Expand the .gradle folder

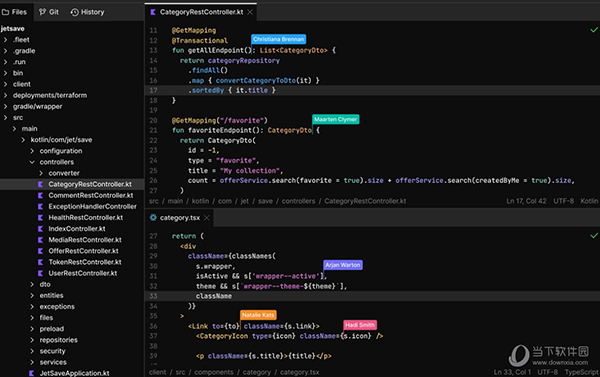[x=5, y=51]
